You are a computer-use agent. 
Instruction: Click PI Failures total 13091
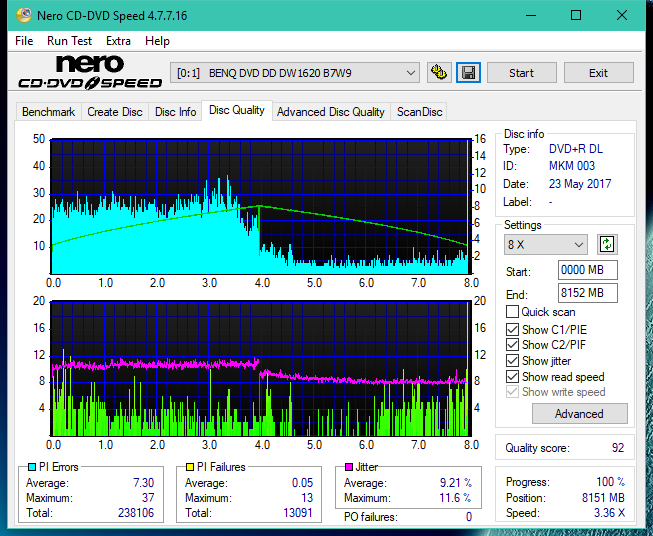click(298, 513)
